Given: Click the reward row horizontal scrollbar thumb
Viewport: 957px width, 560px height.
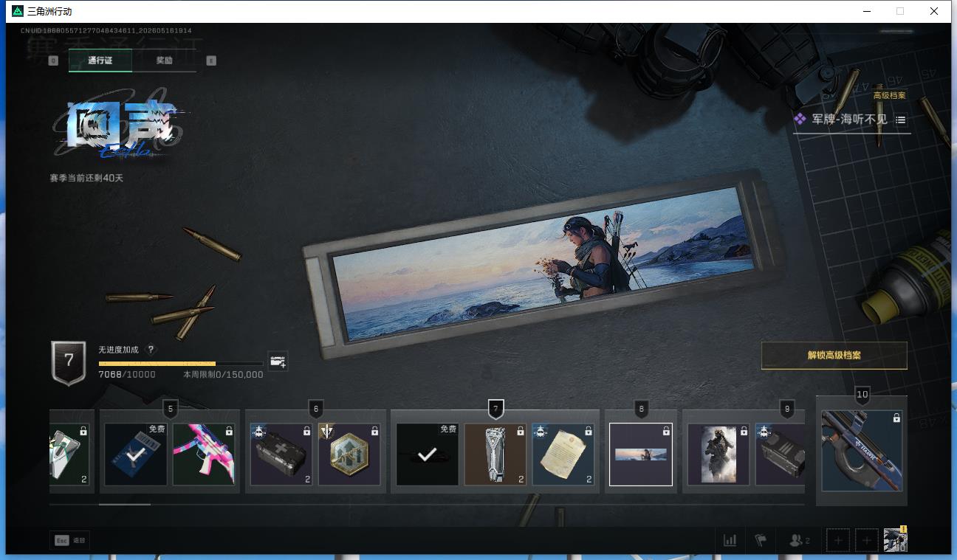Looking at the screenshot, I should click(x=125, y=505).
